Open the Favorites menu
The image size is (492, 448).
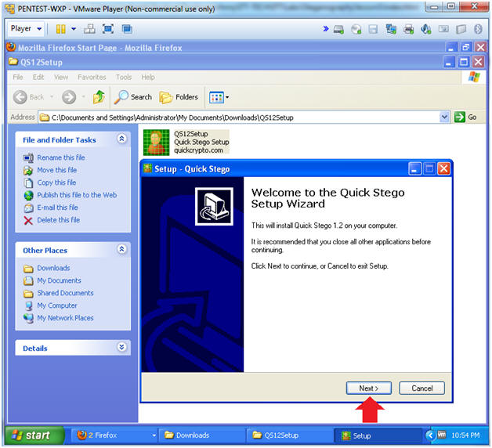tap(92, 78)
